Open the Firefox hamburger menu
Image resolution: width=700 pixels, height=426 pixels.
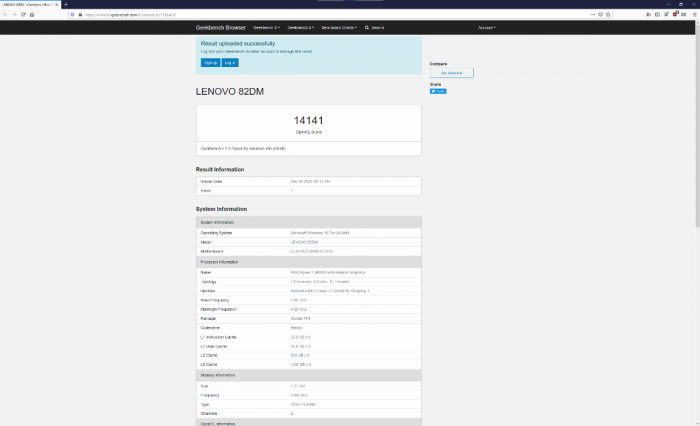tap(694, 15)
